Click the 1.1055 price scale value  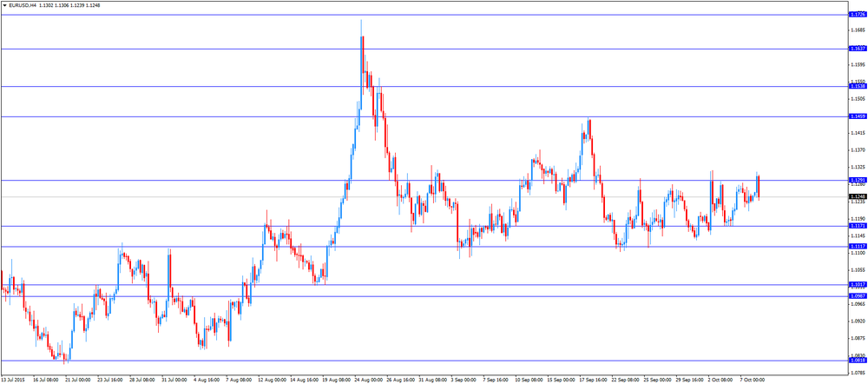pos(857,270)
